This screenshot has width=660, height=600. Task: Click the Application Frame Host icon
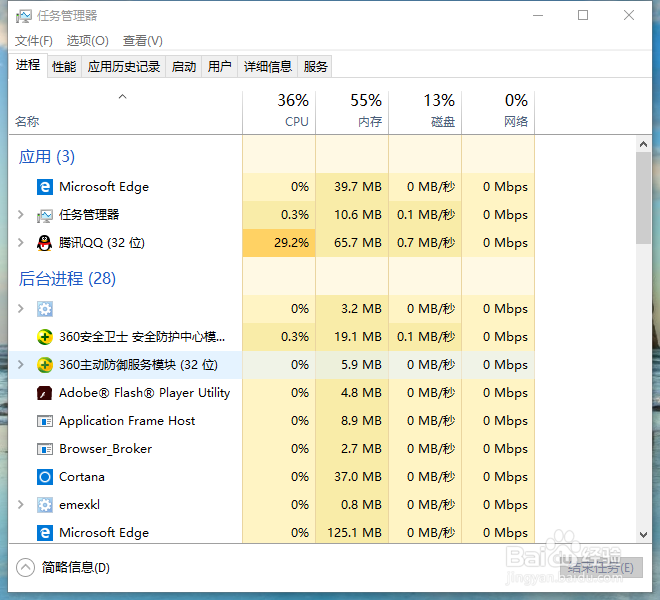coord(45,421)
